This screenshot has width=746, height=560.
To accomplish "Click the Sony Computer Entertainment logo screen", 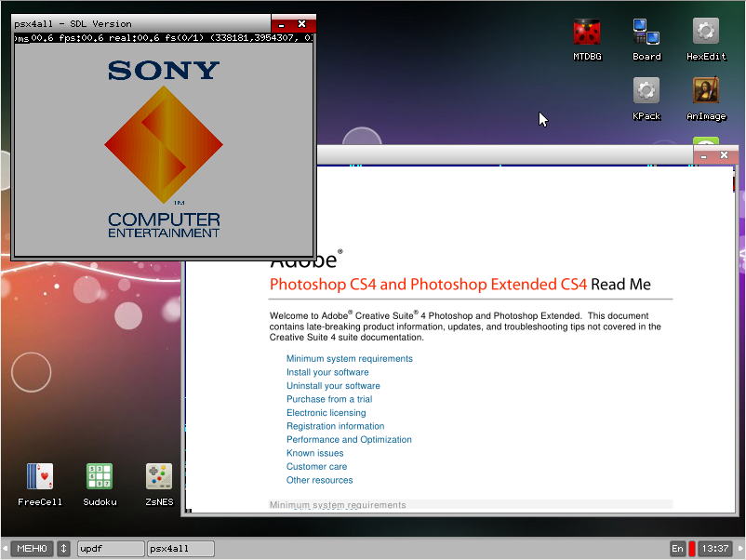I will 164,150.
